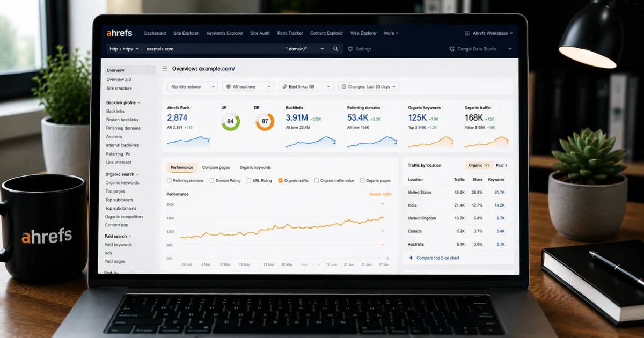Image resolution: width=644 pixels, height=338 pixels.
Task: Select Overview 2.0 in the sidebar
Action: pos(119,79)
